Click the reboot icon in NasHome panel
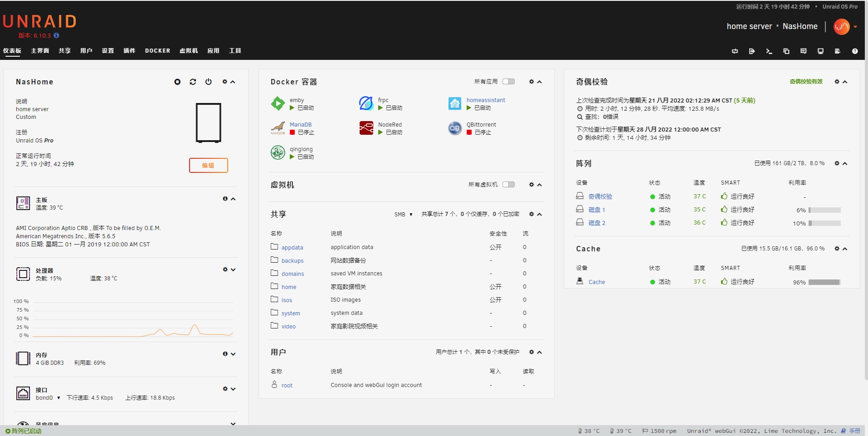 tap(193, 82)
